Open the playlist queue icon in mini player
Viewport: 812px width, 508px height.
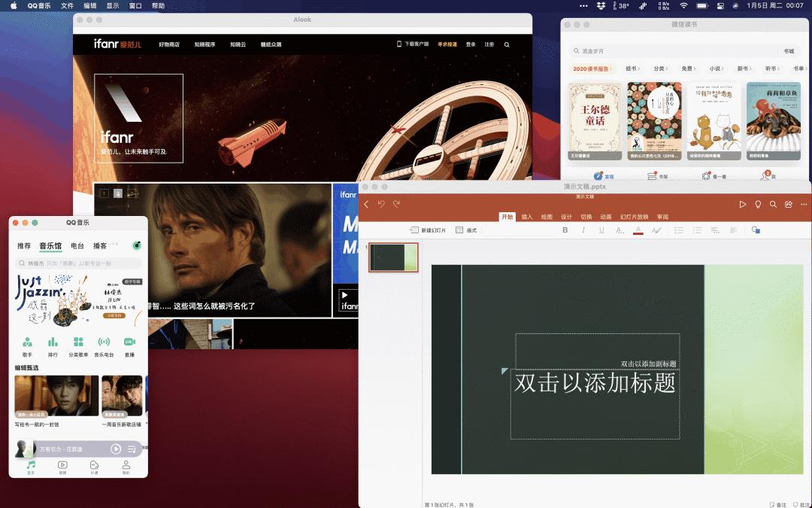coord(132,449)
